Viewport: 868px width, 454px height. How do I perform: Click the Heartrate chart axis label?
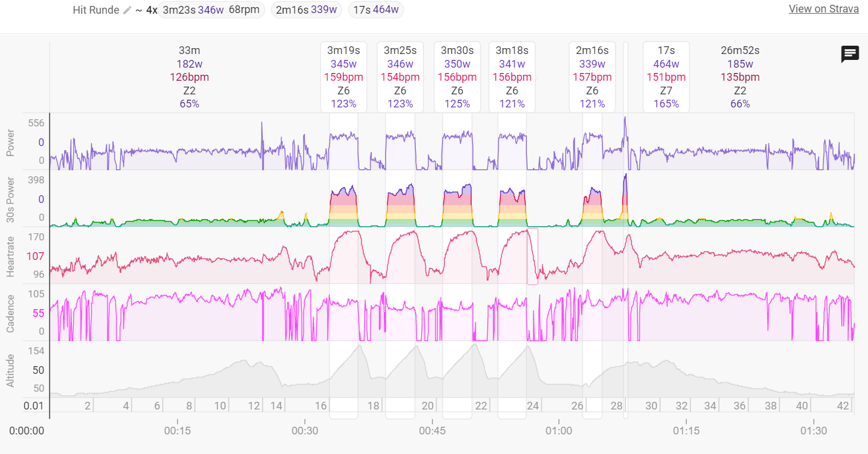coord(10,256)
